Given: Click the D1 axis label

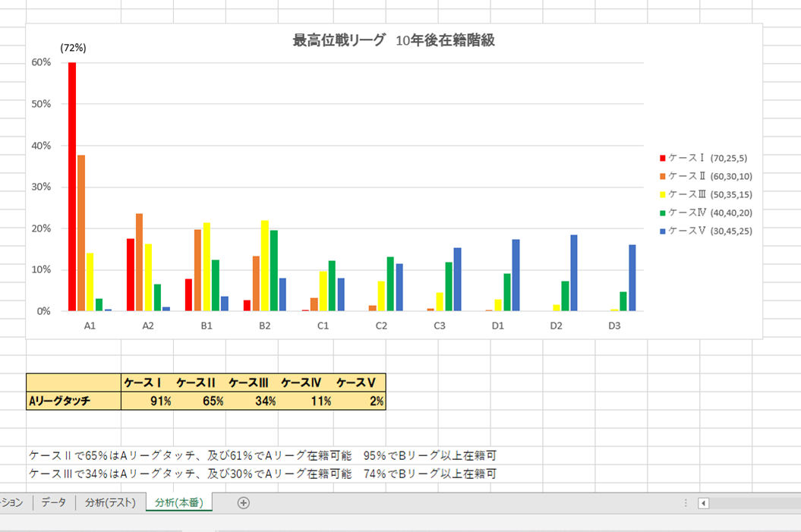Looking at the screenshot, I should (x=497, y=326).
